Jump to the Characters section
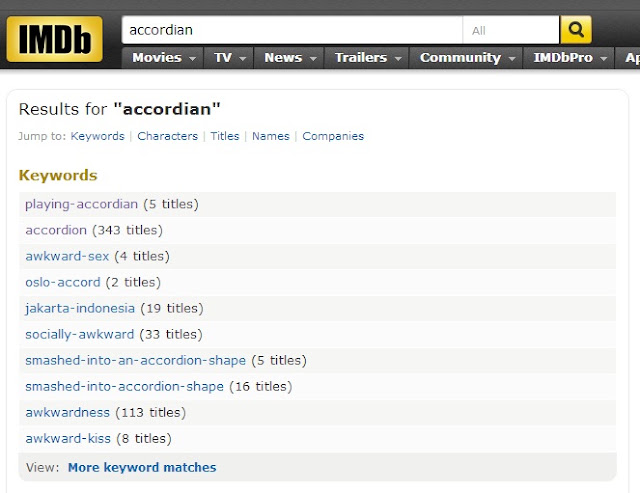640x493 pixels. tap(167, 136)
